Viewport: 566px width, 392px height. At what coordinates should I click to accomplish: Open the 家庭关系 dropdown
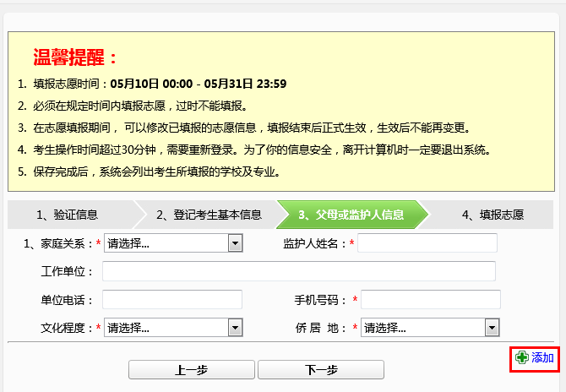point(173,243)
